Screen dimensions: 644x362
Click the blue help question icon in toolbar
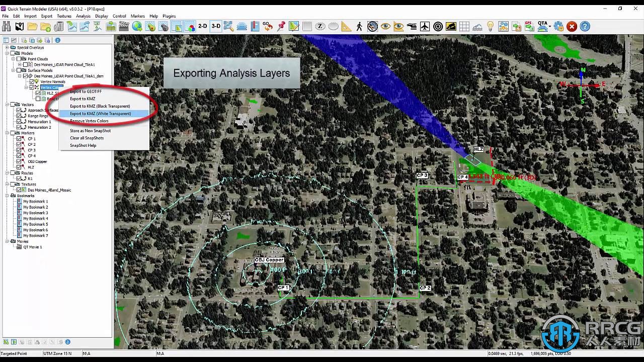click(x=585, y=26)
